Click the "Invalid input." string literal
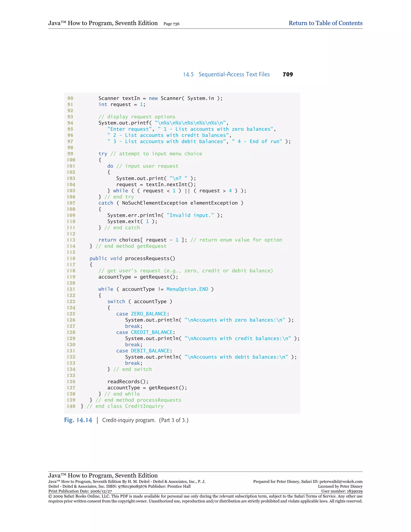The height and width of the screenshot is (532, 411). pyautogui.click(x=190, y=215)
